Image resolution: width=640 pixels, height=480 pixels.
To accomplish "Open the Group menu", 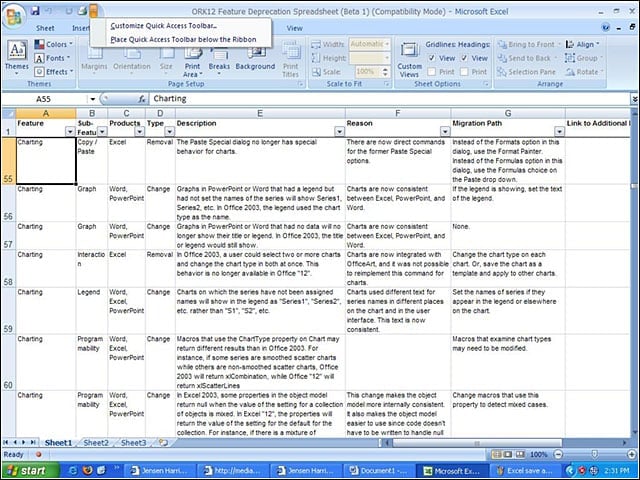I will 584,58.
